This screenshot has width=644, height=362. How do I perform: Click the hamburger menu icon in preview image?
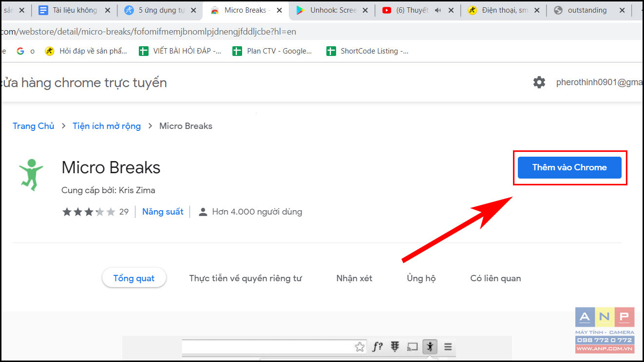pos(448,347)
